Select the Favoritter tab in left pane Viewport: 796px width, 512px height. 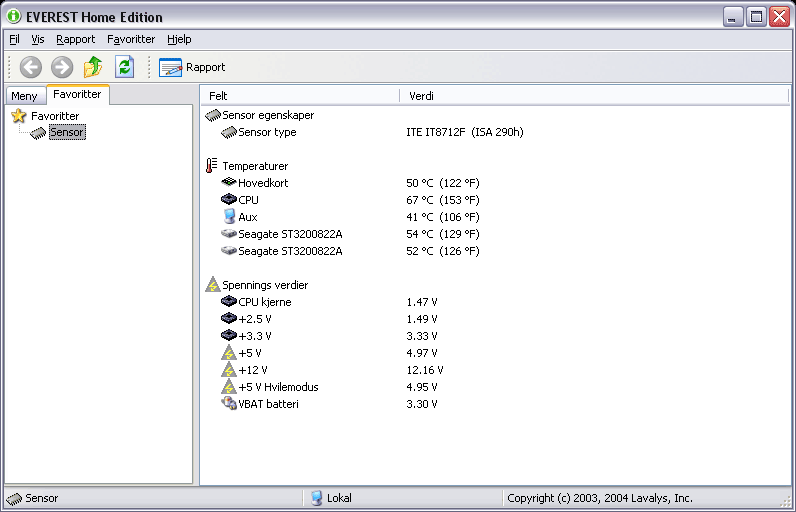point(77,94)
